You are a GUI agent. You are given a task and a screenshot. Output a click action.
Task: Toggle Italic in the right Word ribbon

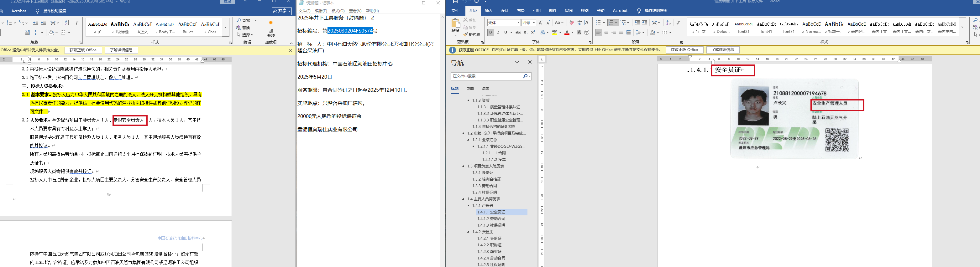point(498,33)
